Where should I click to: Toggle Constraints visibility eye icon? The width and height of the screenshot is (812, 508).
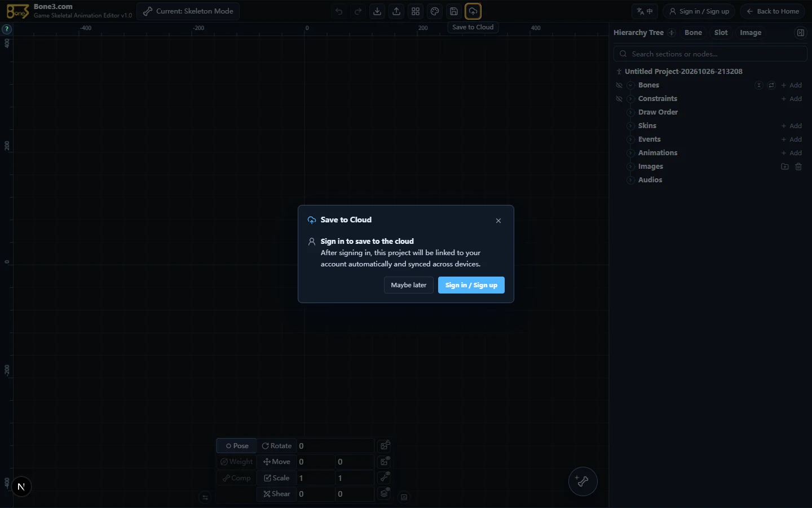click(x=619, y=99)
